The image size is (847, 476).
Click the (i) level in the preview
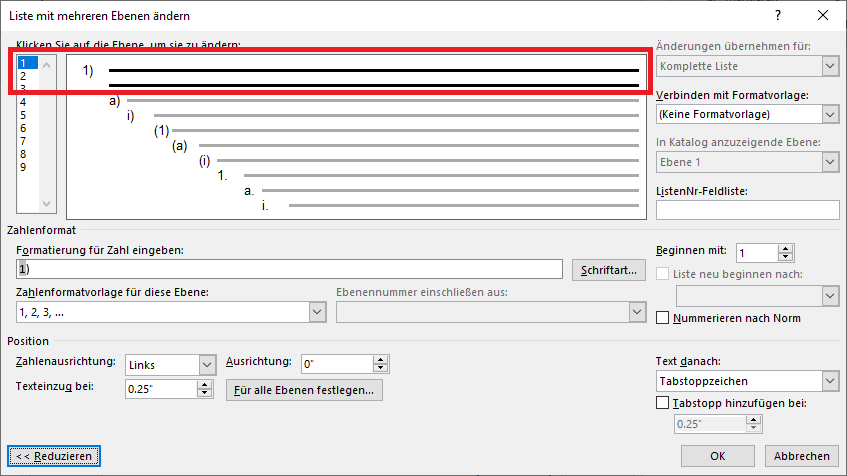(x=204, y=160)
